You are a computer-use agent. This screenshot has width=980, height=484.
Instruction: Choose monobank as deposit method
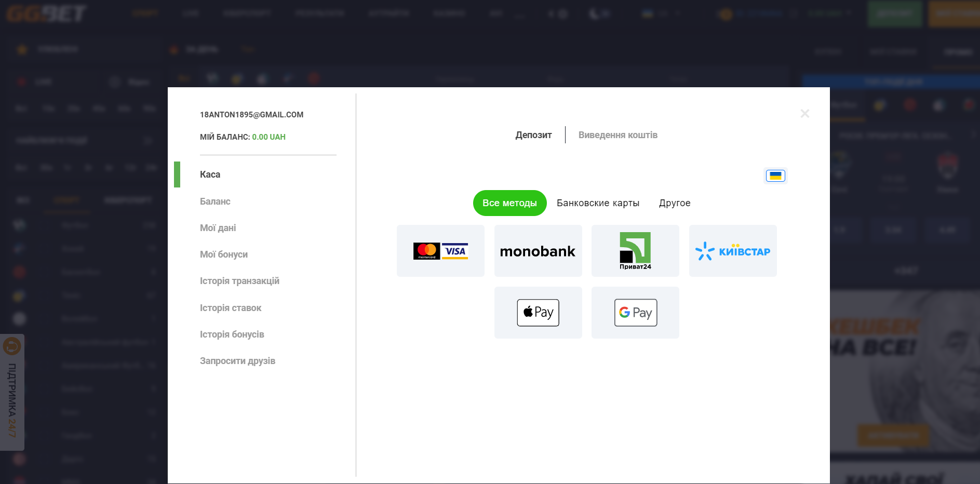click(538, 251)
